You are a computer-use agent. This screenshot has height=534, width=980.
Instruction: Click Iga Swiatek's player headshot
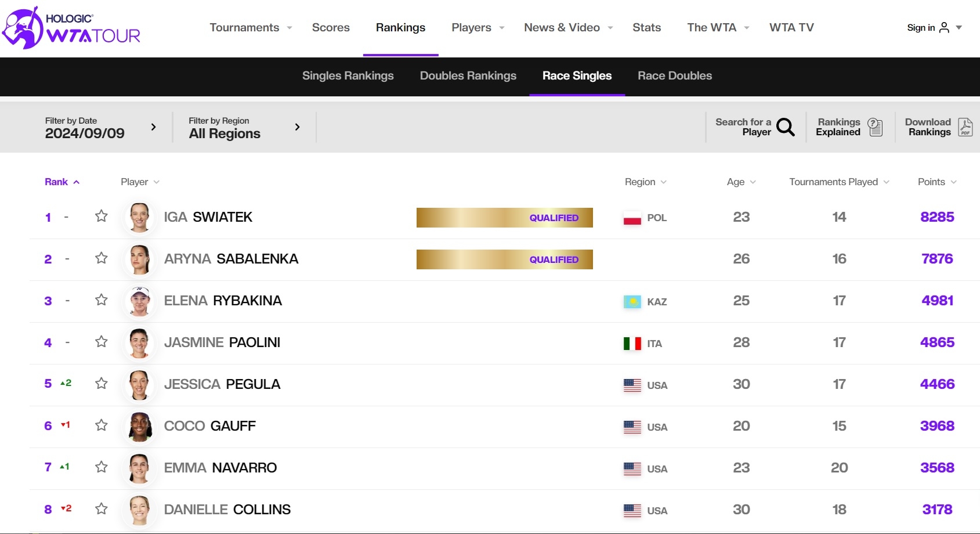click(x=139, y=217)
